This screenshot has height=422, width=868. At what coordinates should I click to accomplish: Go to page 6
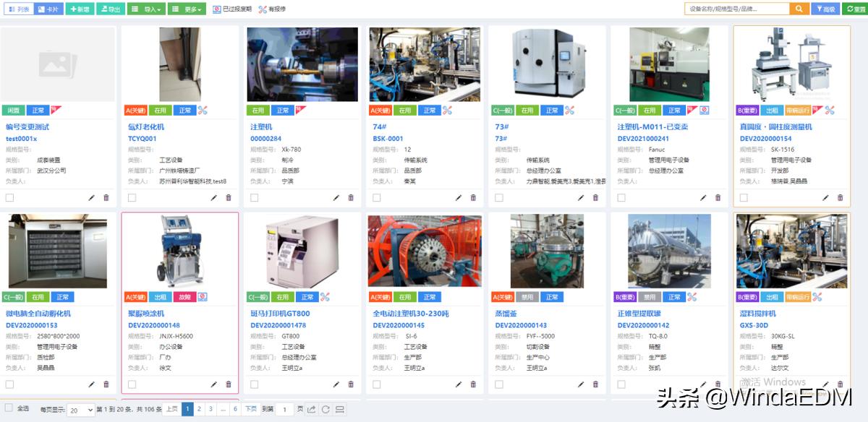[235, 409]
